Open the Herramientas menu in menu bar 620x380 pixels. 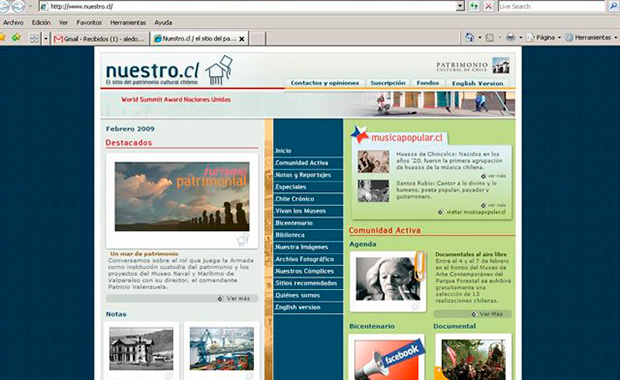coord(128,23)
